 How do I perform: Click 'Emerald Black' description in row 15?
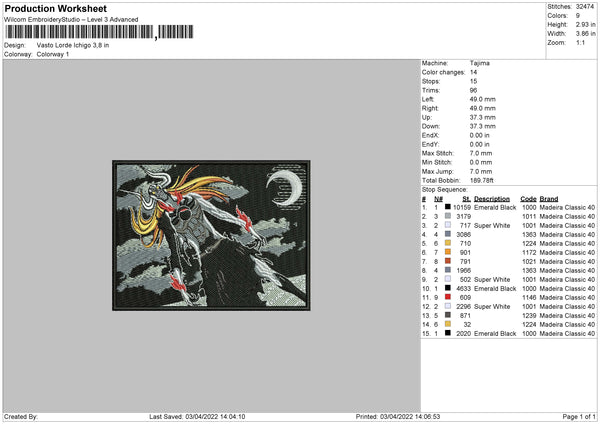click(495, 334)
